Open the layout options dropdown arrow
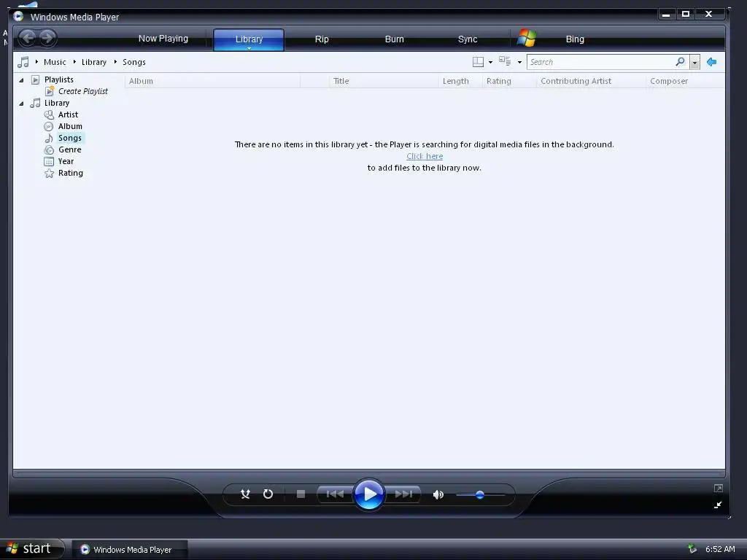Image resolution: width=747 pixels, height=560 pixels. click(490, 63)
